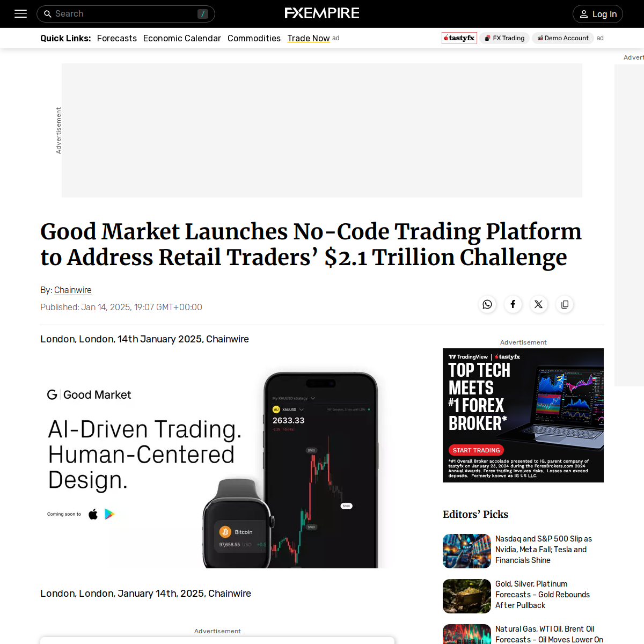Screen dimensions: 644x644
Task: Click the tastyfx sponsor logo
Action: pos(459,38)
